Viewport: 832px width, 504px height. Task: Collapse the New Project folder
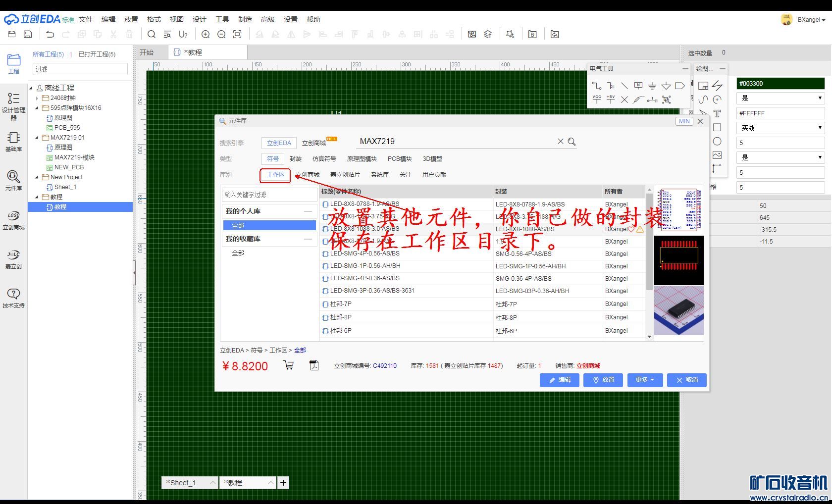pyautogui.click(x=37, y=177)
